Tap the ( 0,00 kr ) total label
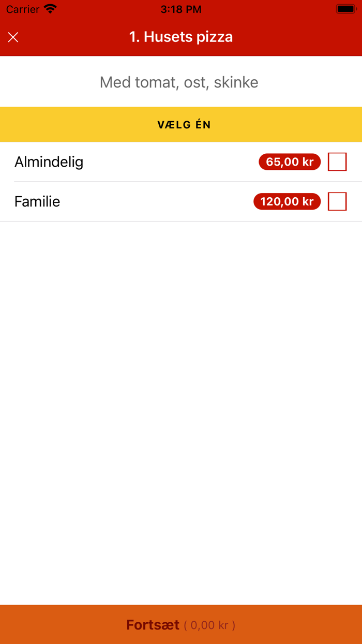362x644 pixels. tap(209, 625)
